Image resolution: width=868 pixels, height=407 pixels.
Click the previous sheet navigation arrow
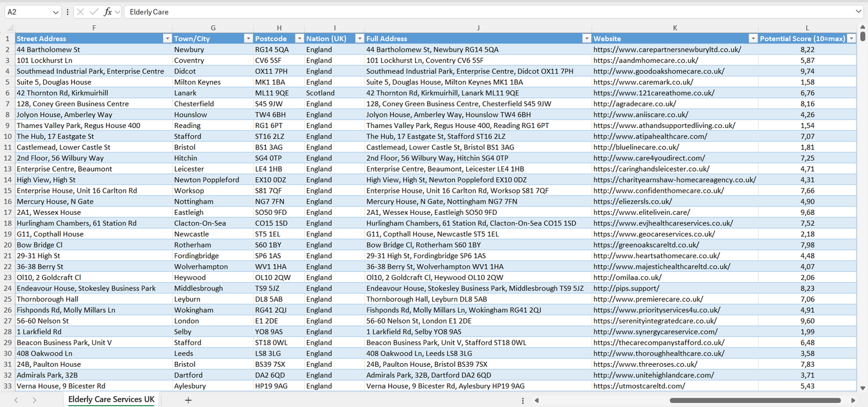pos(16,400)
